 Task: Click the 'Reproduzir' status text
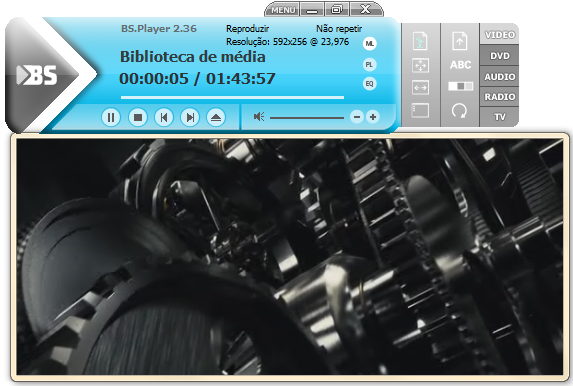(247, 29)
